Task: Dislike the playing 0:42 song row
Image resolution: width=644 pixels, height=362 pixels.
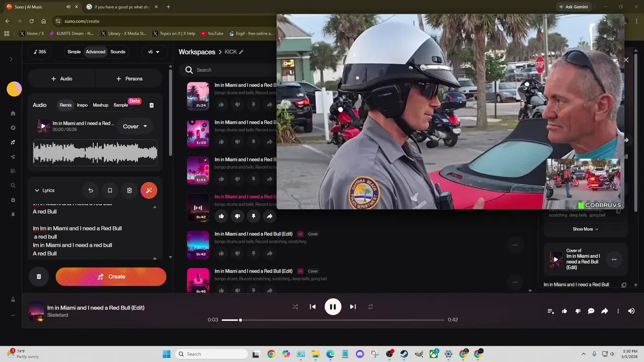Action: tap(237, 216)
